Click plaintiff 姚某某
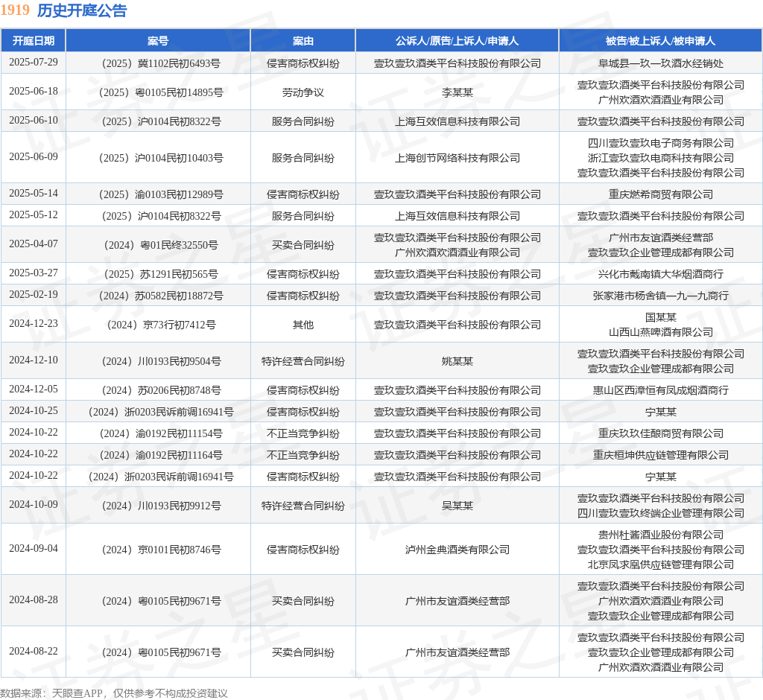The height and width of the screenshot is (700, 763). click(x=457, y=361)
